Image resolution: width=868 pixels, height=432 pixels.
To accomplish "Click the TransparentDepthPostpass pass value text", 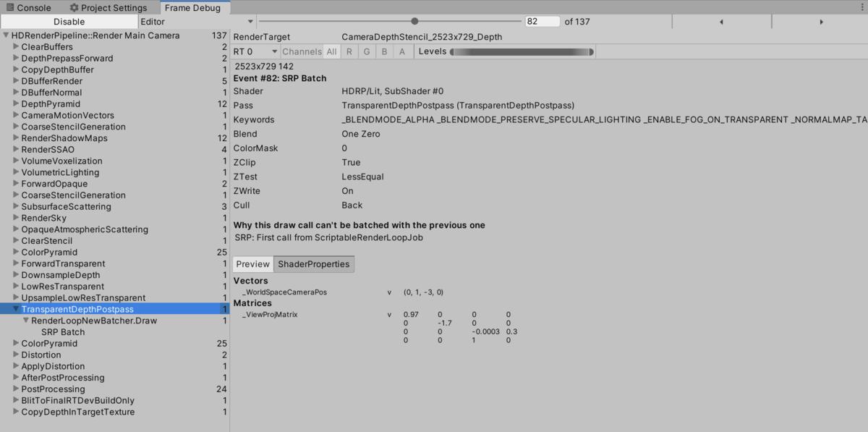I will coord(458,106).
